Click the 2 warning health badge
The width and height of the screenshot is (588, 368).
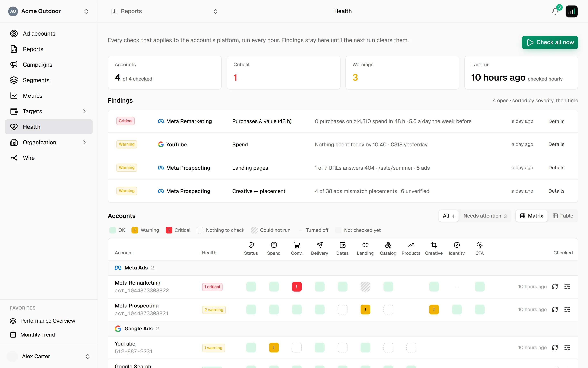coord(214,310)
